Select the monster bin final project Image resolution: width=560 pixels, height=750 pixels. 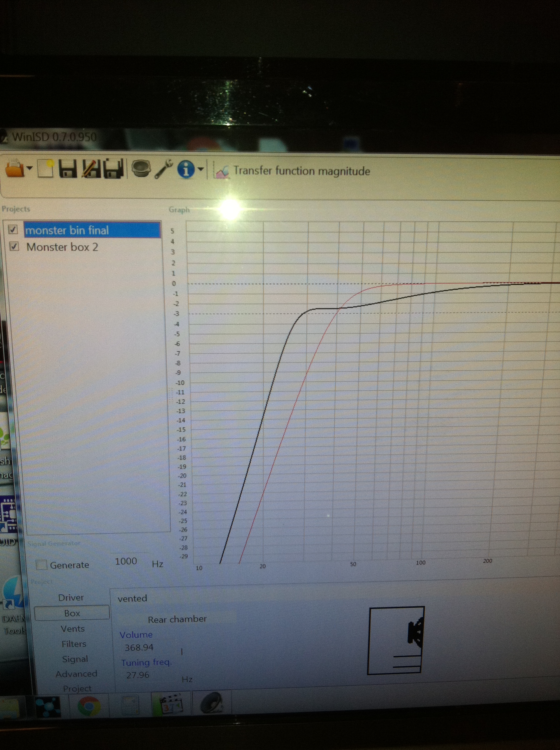click(x=92, y=230)
